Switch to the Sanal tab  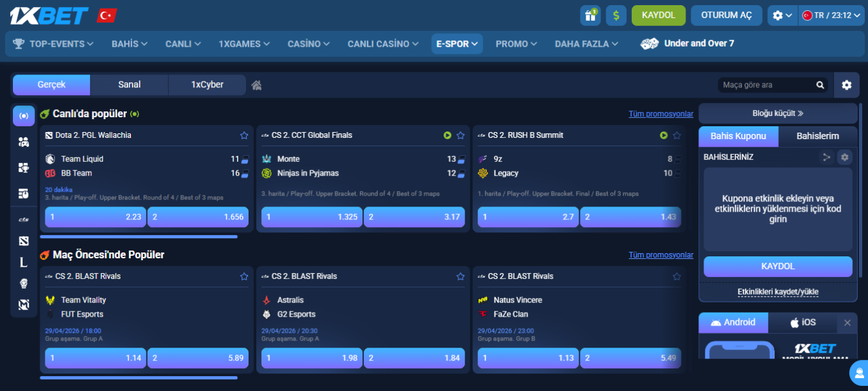click(x=129, y=85)
